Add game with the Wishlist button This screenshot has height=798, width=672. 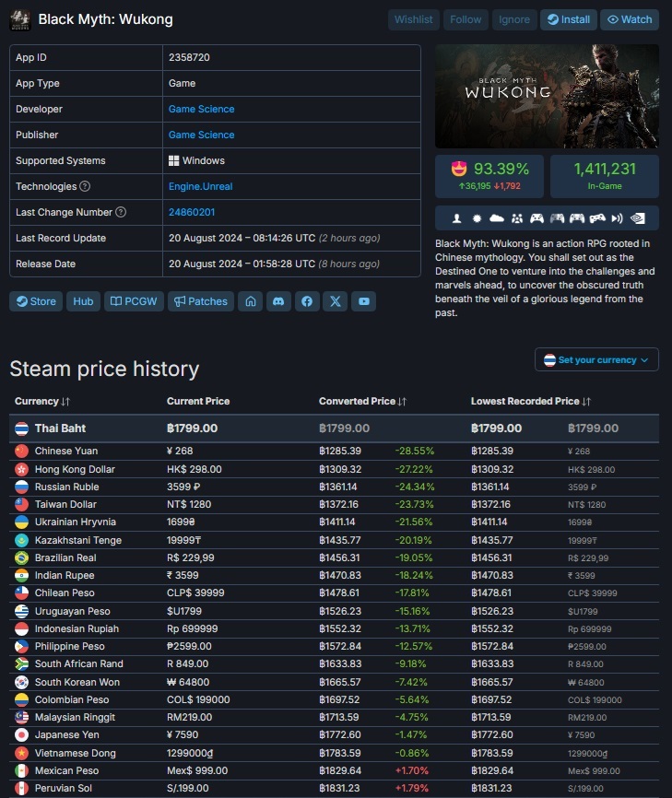click(x=413, y=20)
